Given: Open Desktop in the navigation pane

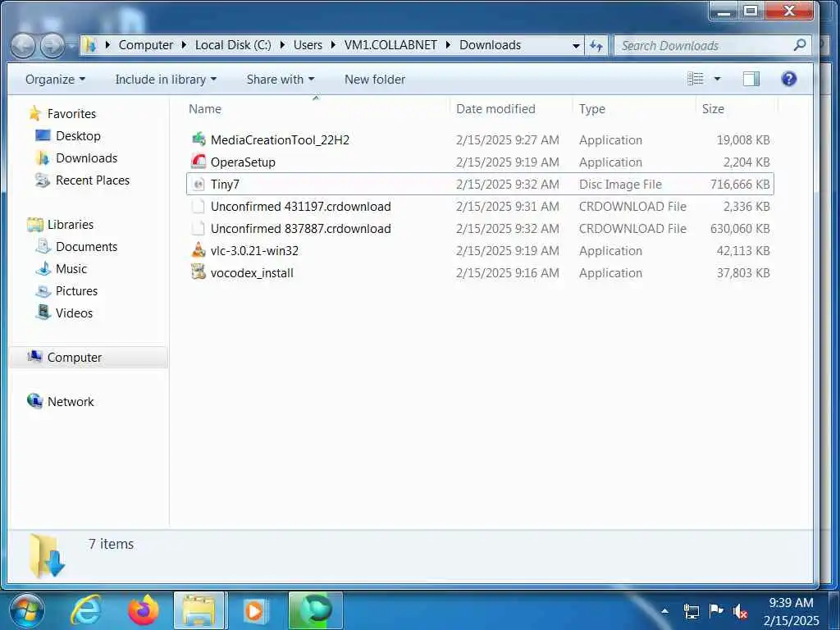Looking at the screenshot, I should coord(78,135).
